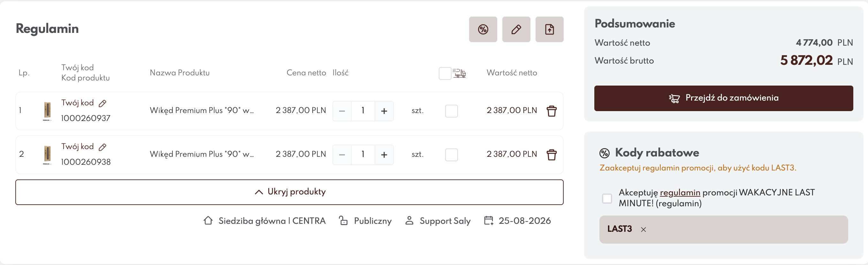Screen dimensions: 868x265
Task: Edit your code for product 1000260937
Action: click(103, 103)
